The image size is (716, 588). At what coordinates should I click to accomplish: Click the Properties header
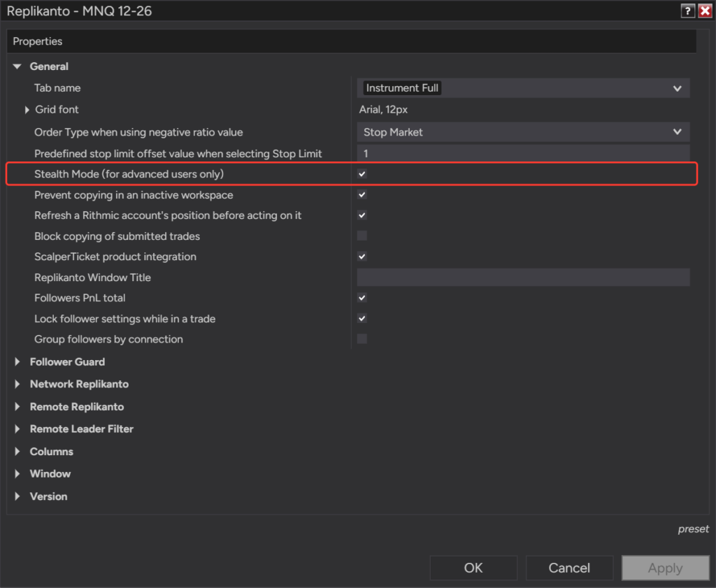click(38, 41)
